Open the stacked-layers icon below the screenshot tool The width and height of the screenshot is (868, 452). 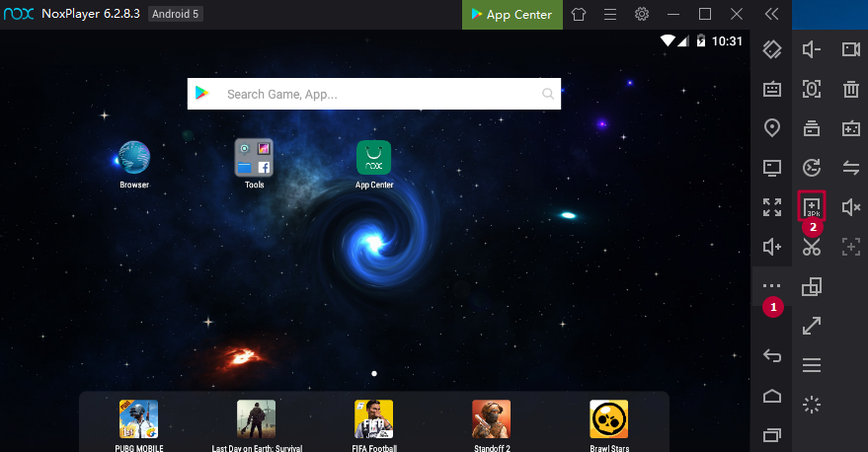[812, 127]
